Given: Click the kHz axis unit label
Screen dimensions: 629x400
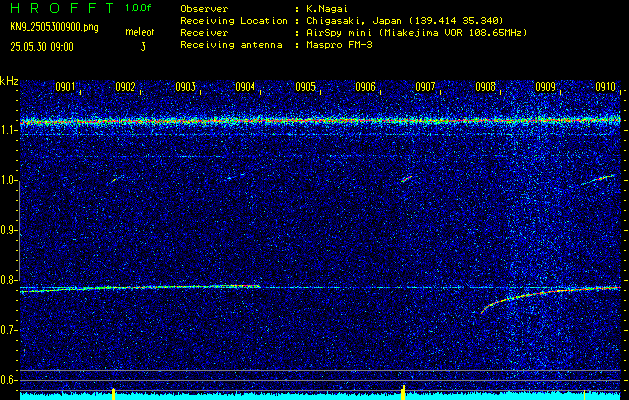Looking at the screenshot, I should 9,81.
